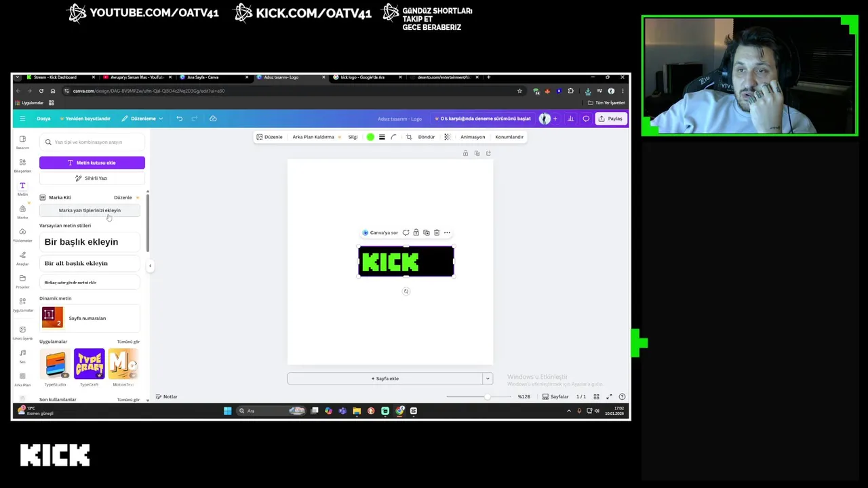
Task: Open the line weight border style icon
Action: (382, 137)
